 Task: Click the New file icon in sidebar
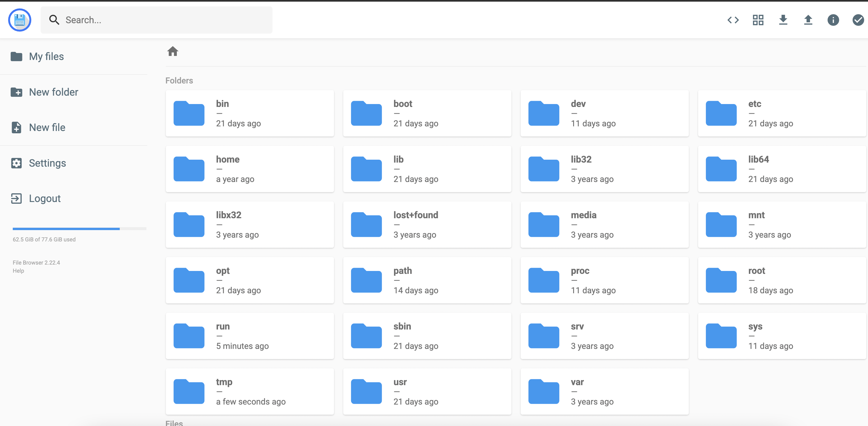16,127
